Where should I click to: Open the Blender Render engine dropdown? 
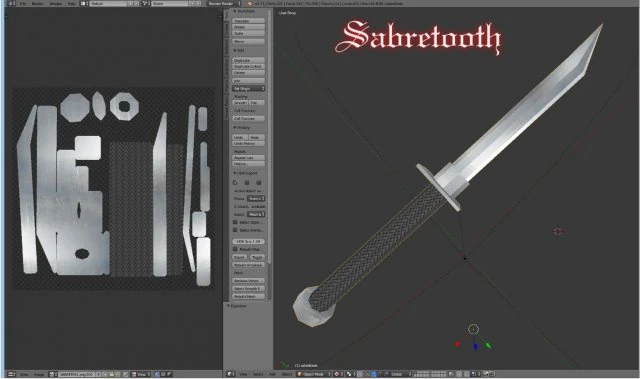224,4
